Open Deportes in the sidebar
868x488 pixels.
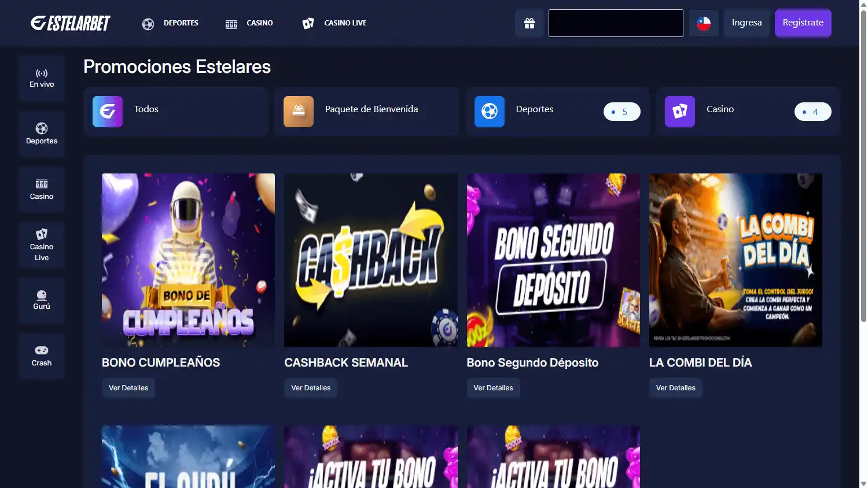[42, 134]
